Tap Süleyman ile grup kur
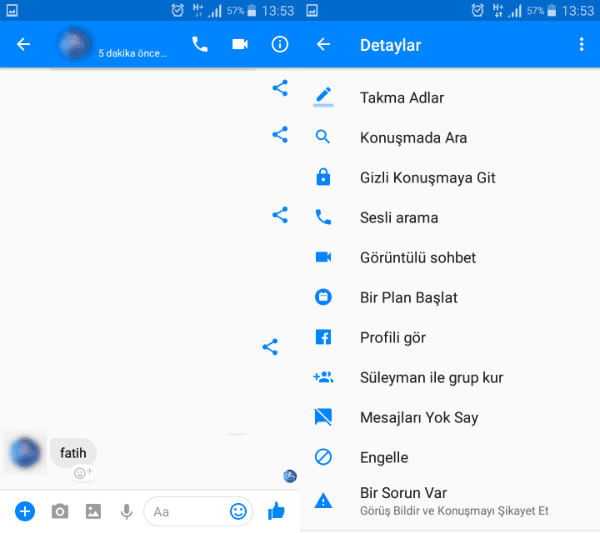The width and height of the screenshot is (600, 533). (x=450, y=378)
